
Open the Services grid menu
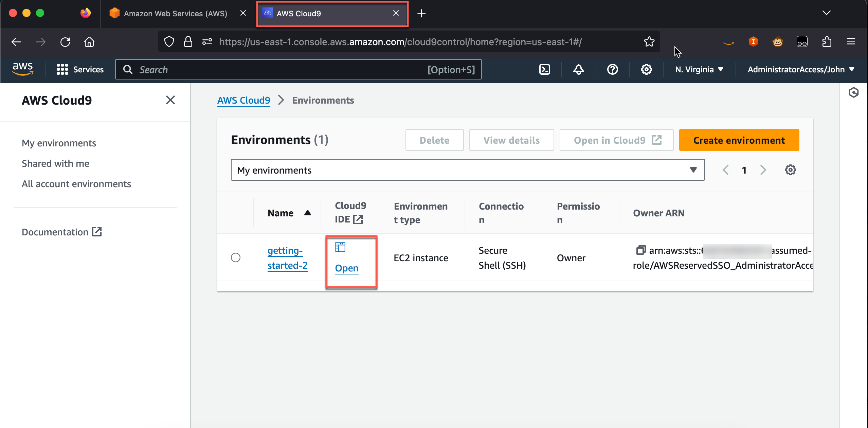[80, 69]
